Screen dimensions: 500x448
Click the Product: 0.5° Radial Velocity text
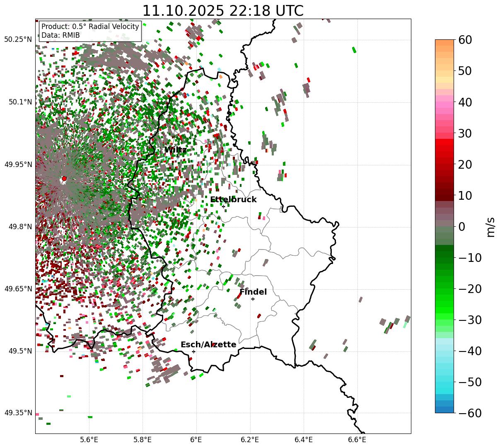(90, 27)
